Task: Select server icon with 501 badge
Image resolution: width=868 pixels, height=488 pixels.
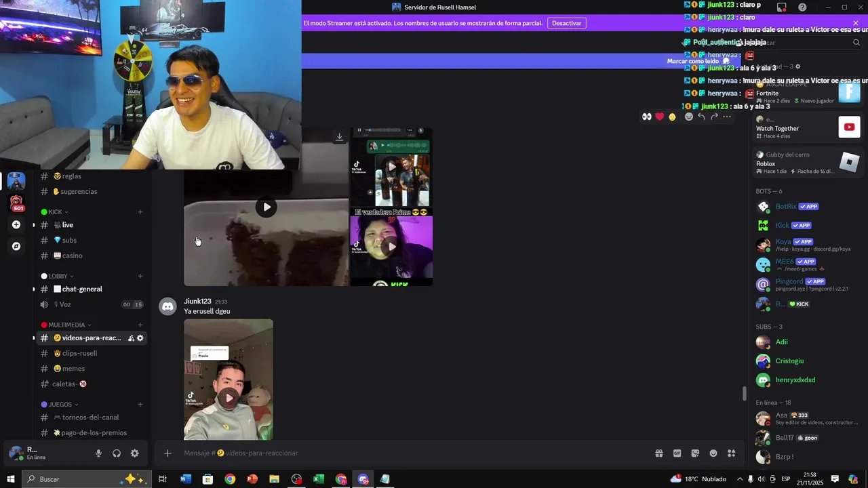Action: click(17, 203)
